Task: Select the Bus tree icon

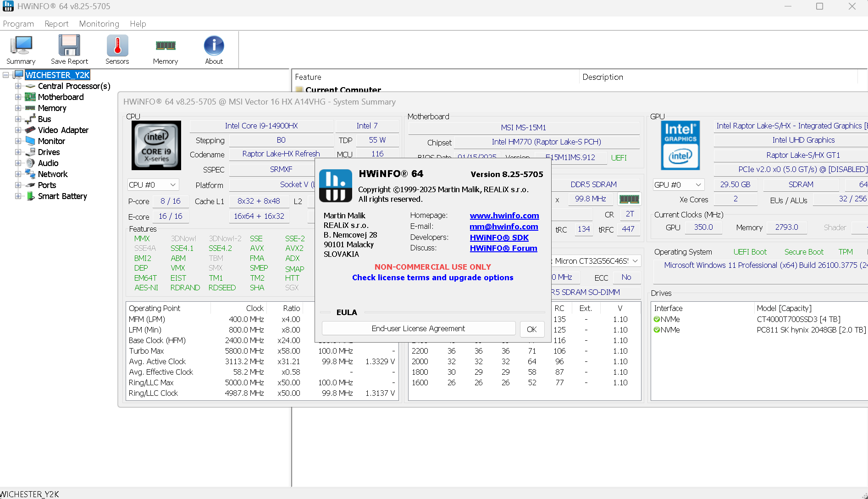Action: [30, 119]
